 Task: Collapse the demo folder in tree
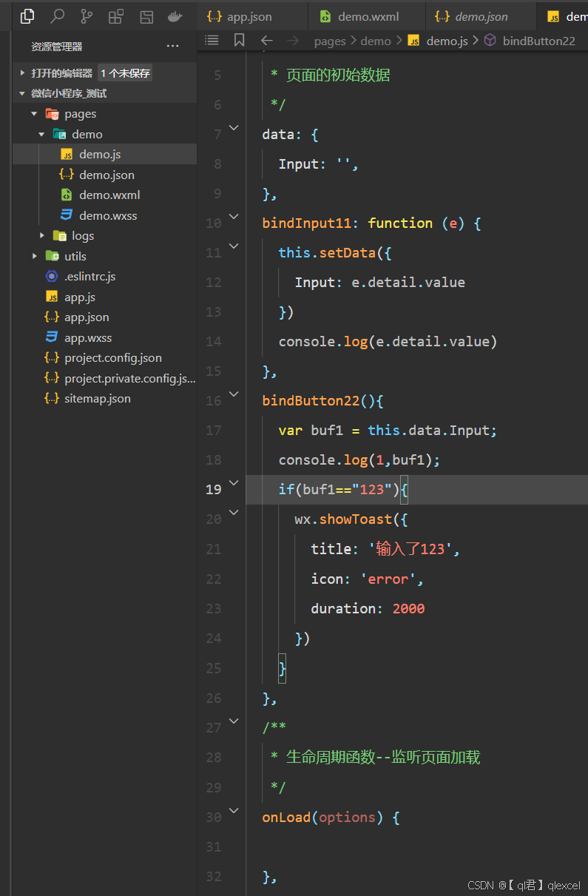(41, 134)
